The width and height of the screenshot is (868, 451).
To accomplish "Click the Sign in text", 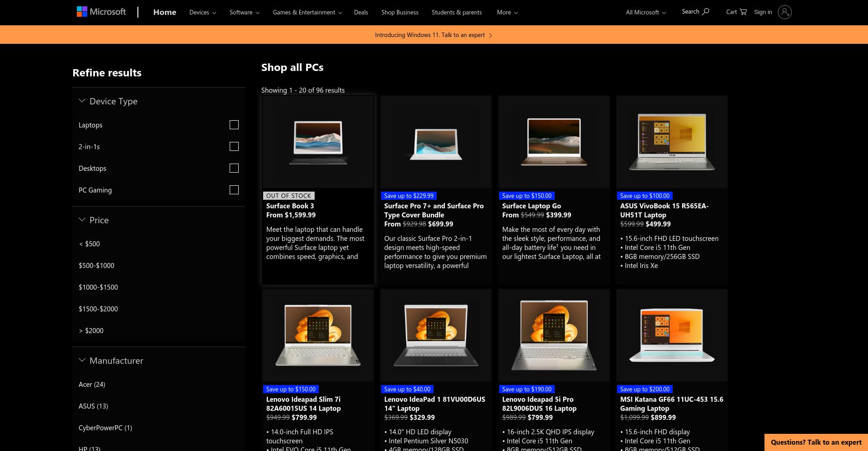I will [763, 12].
